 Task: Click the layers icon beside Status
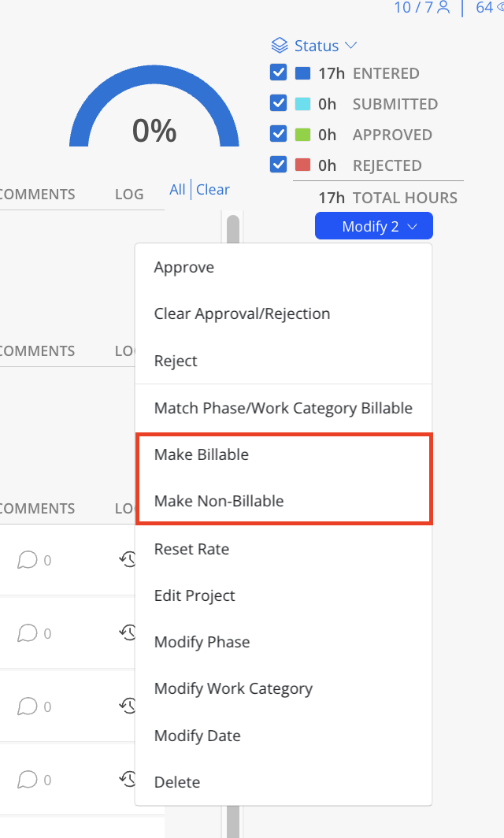(280, 46)
